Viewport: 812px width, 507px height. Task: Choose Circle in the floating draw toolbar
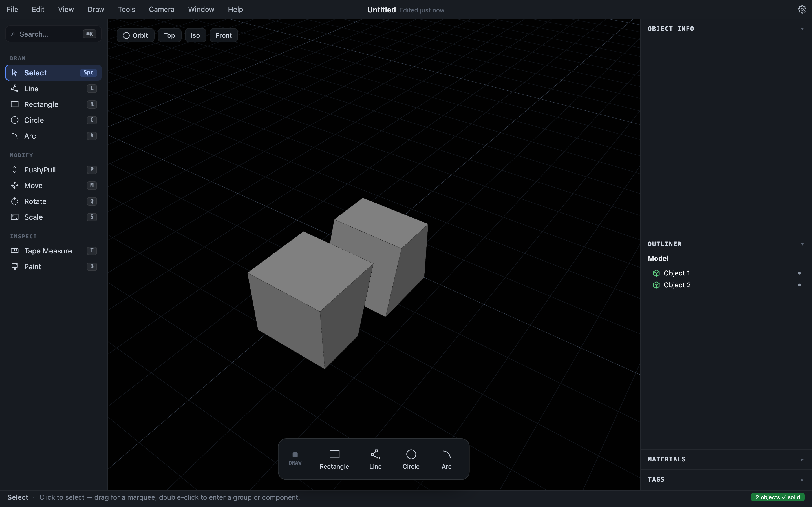pyautogui.click(x=411, y=459)
